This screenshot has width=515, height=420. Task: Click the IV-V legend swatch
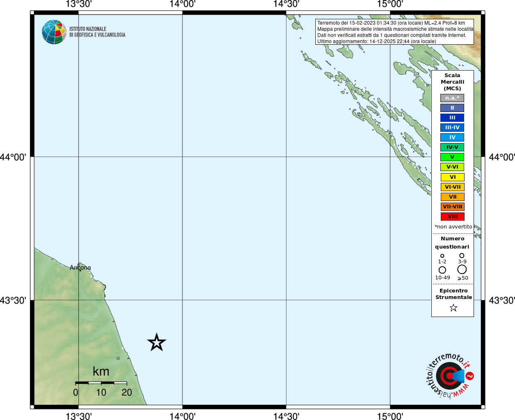coord(452,147)
